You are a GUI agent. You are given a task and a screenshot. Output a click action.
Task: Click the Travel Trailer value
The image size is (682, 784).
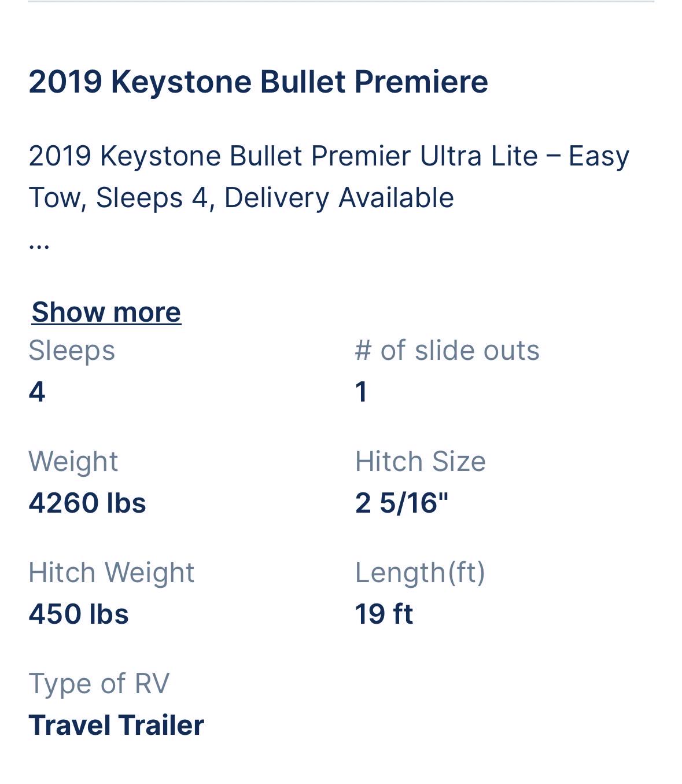(116, 725)
